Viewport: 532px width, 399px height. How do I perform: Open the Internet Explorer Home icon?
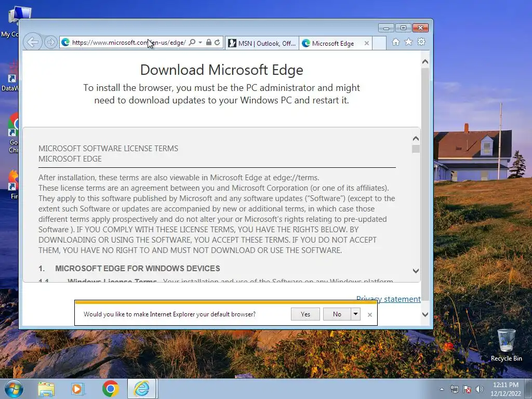pyautogui.click(x=395, y=42)
